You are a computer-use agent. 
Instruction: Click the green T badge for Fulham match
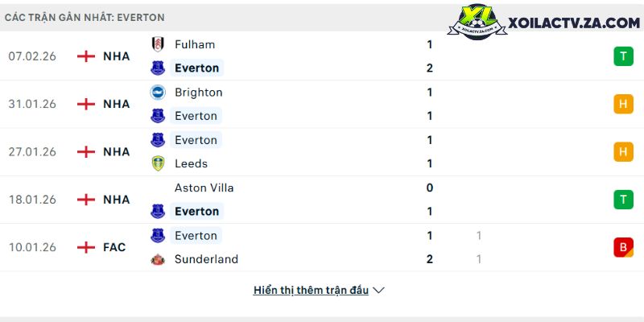point(622,56)
